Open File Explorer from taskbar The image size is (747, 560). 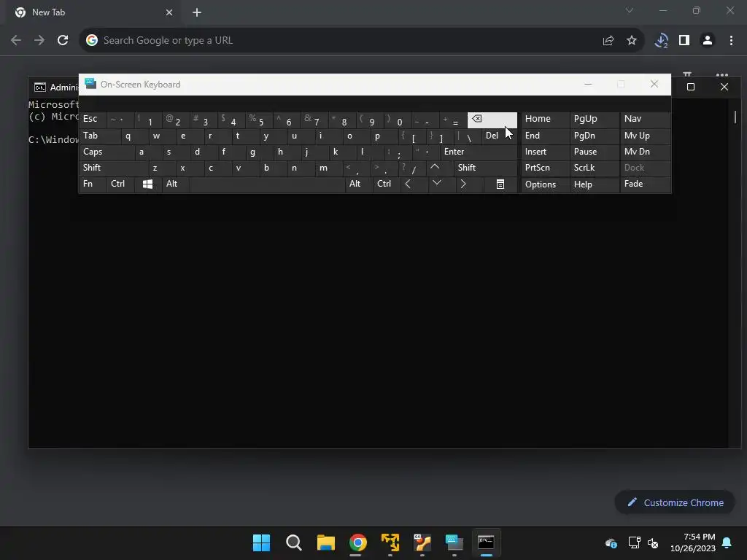tap(326, 542)
